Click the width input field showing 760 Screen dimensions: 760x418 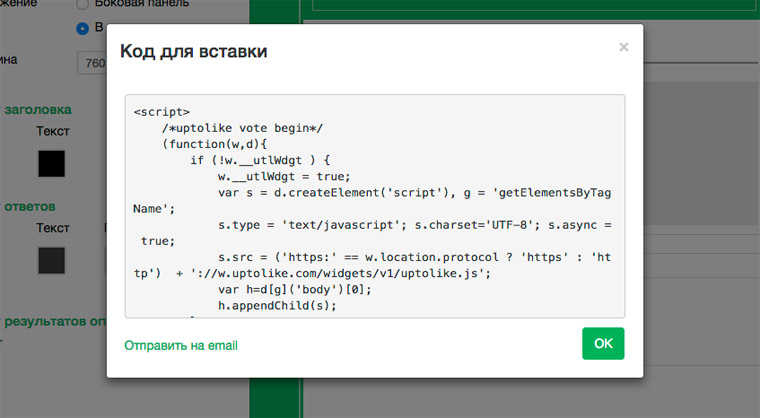tap(92, 64)
